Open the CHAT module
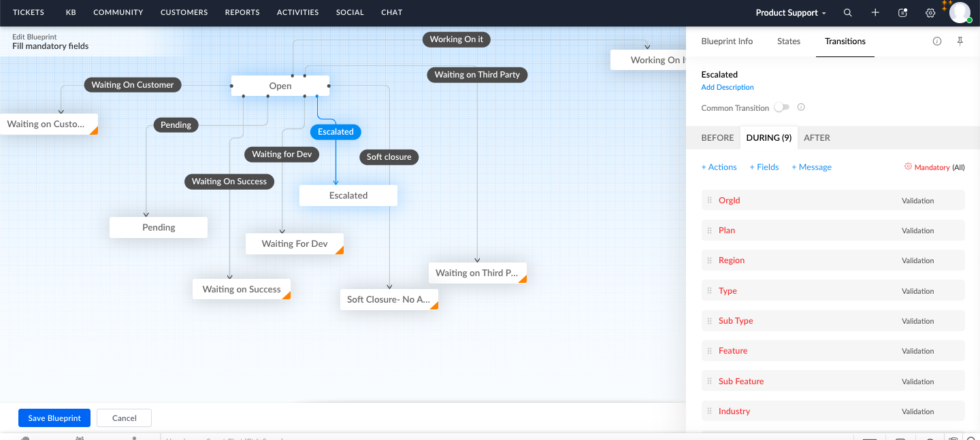Screen dimensions: 980x440 tap(391, 12)
